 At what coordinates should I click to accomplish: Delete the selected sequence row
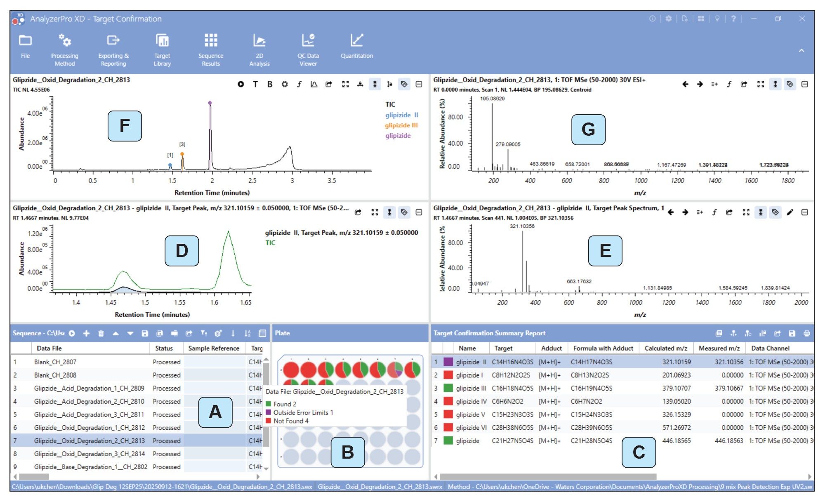point(101,333)
